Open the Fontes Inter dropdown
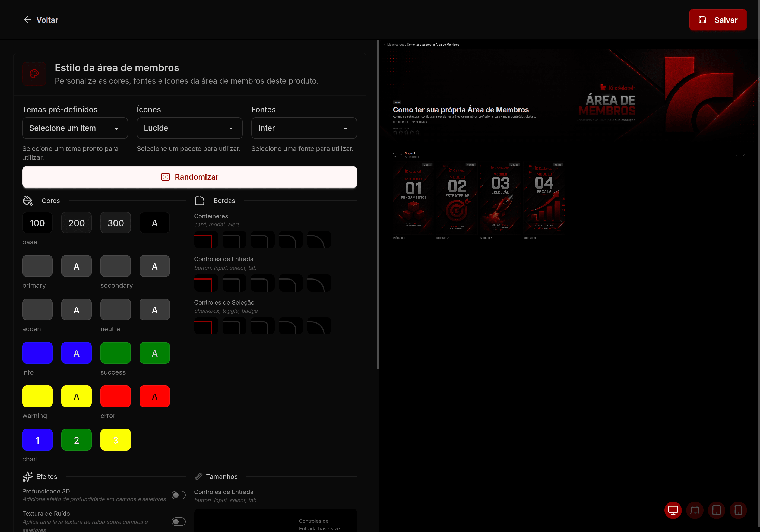Viewport: 760px width, 532px height. pyautogui.click(x=304, y=128)
